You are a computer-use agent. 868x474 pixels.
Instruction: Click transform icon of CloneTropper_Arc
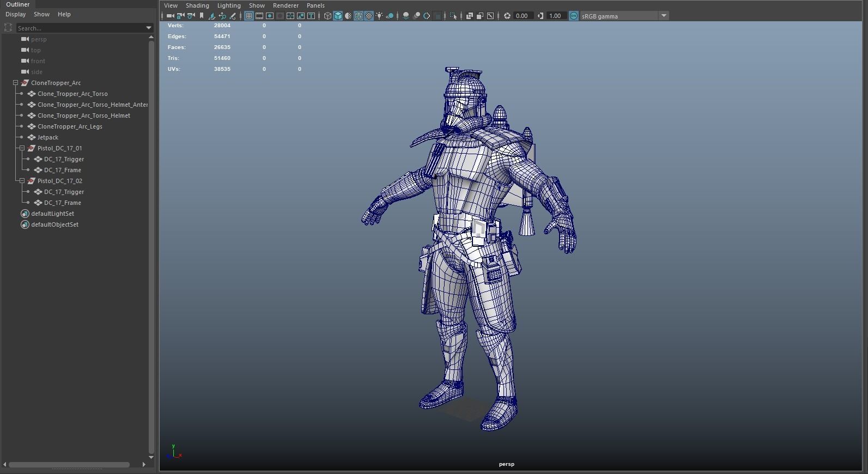click(25, 83)
